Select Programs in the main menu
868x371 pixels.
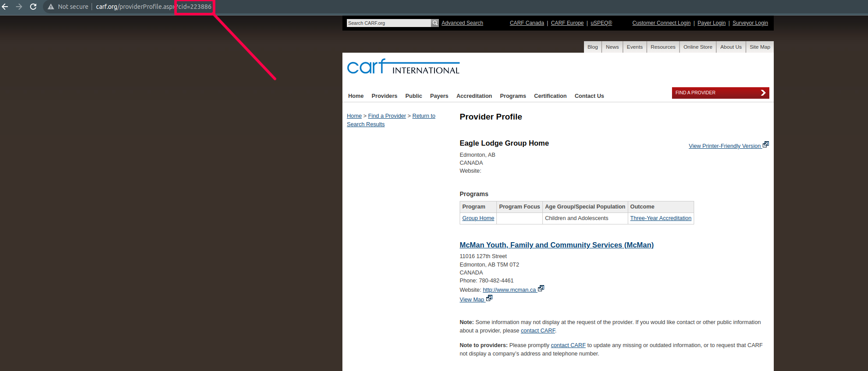click(513, 96)
